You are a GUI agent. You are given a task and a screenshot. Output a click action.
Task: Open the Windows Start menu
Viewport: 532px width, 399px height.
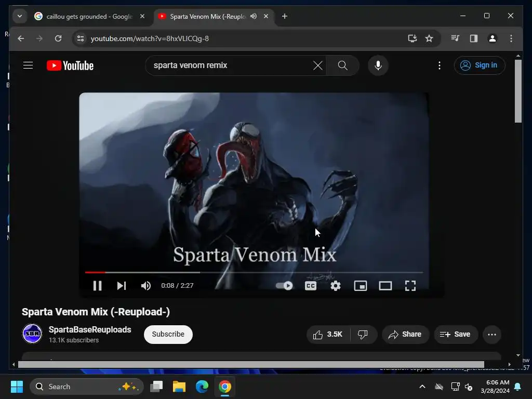pos(16,387)
